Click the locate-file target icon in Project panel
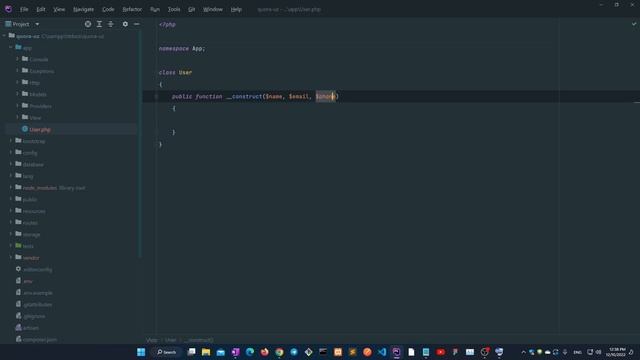The image size is (640, 360). [88, 24]
